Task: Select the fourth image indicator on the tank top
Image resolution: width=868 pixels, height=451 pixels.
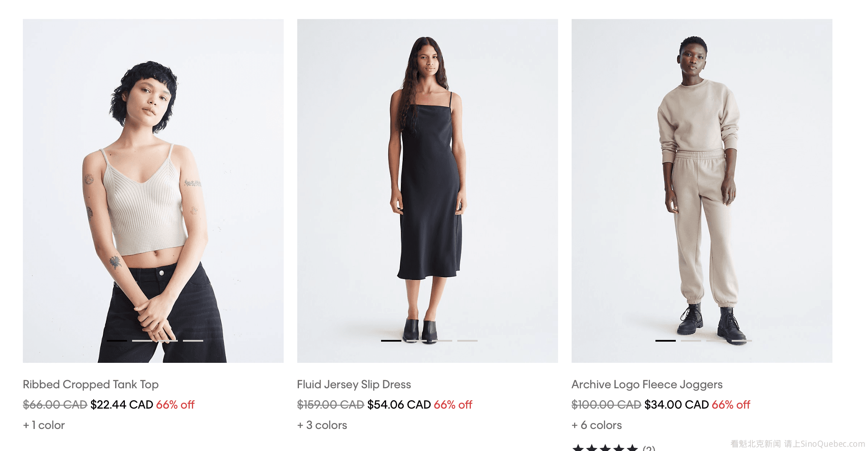Action: coord(193,340)
